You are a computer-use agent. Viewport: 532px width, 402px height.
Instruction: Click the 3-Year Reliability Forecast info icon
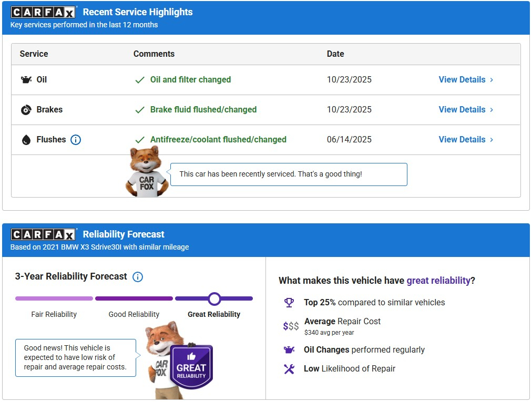pos(138,277)
